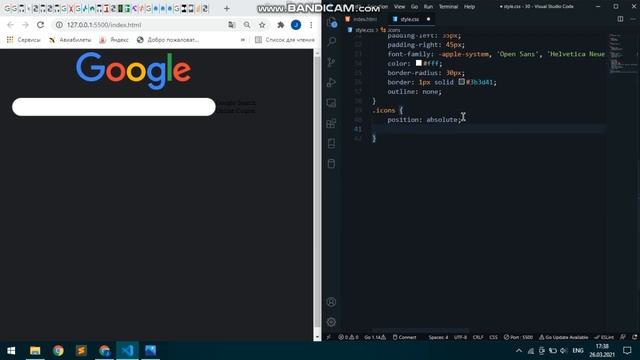Open the Photos app from taskbar

[151, 351]
